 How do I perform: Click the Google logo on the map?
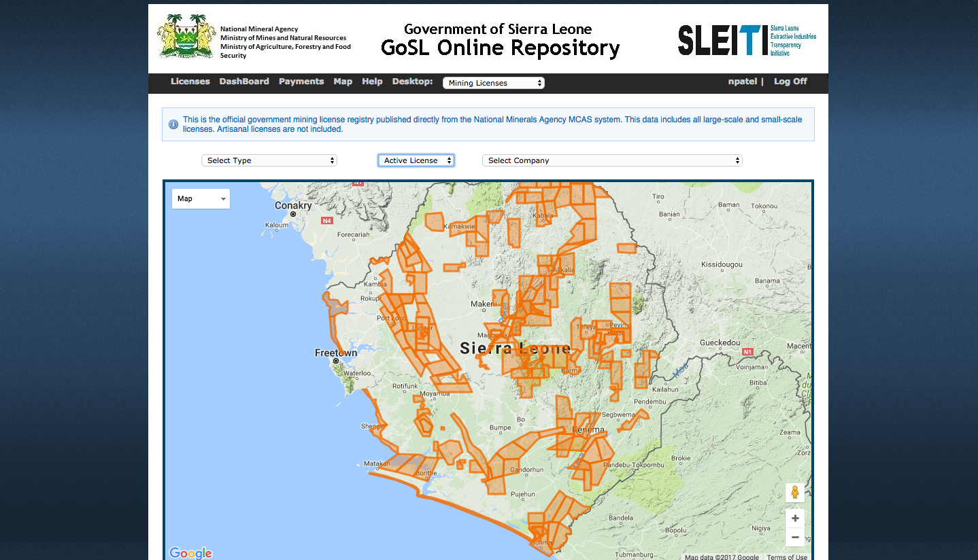[190, 553]
